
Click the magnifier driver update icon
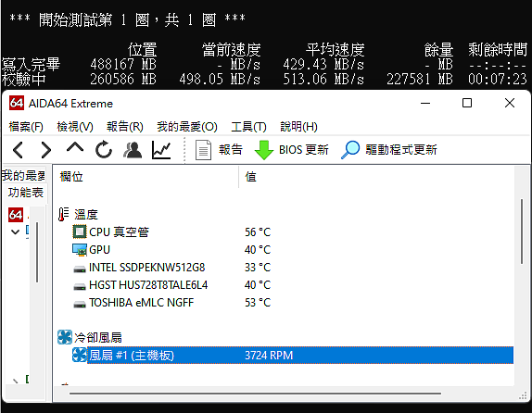click(x=350, y=150)
